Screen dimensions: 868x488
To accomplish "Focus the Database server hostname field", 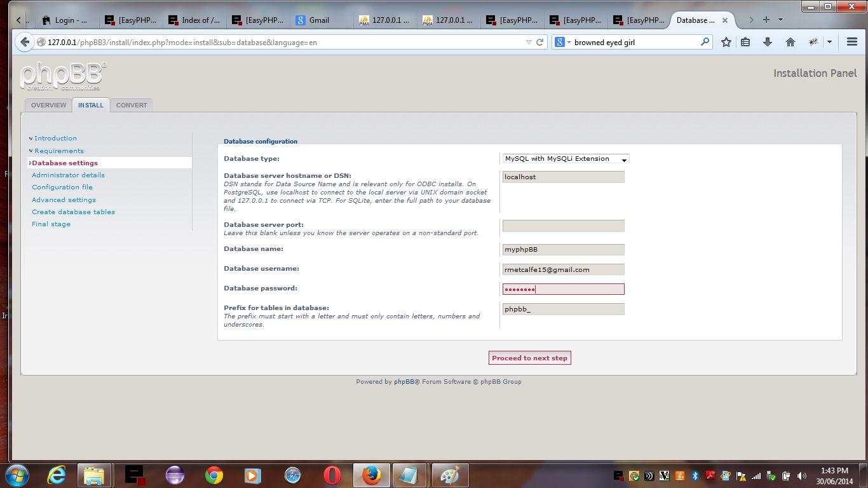I will [x=563, y=177].
